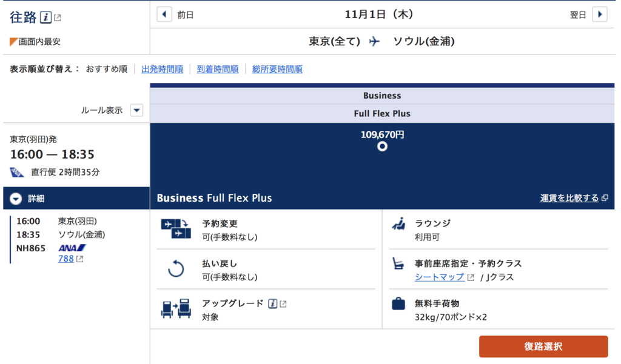621x364 pixels.
Task: Click the 払い戻し refund arrow icon
Action: click(x=176, y=269)
